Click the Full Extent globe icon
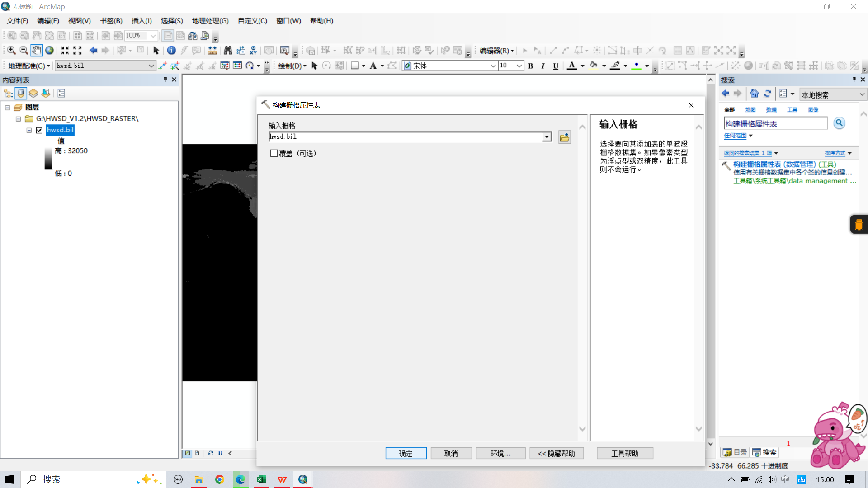The width and height of the screenshot is (868, 488). [x=49, y=51]
